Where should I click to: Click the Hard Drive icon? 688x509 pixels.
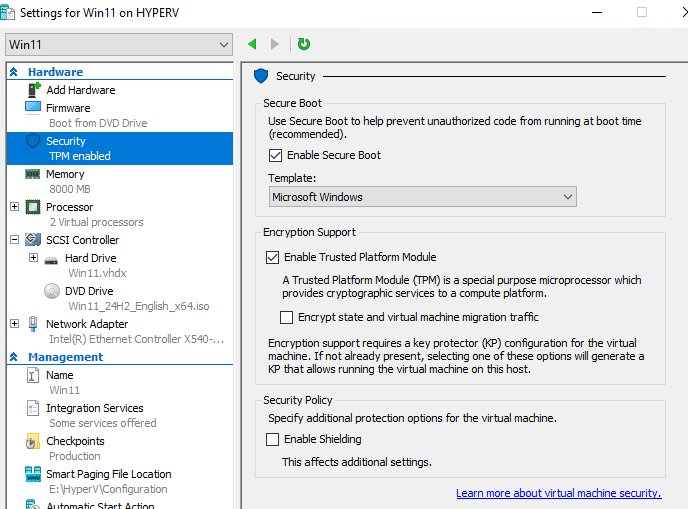click(51, 260)
